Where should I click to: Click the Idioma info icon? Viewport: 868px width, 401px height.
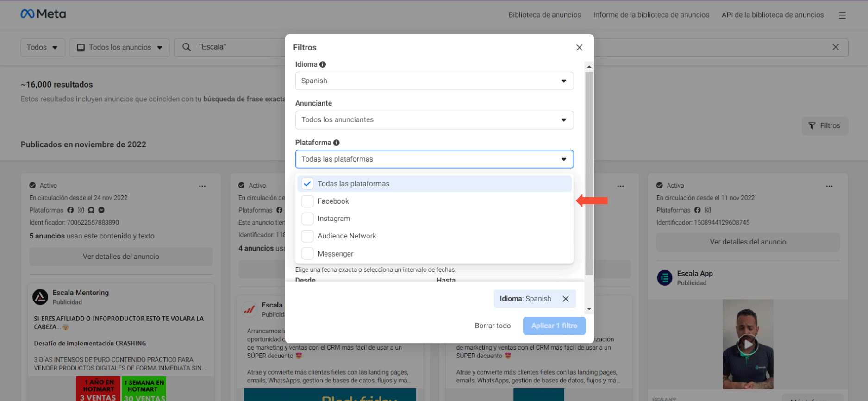(x=323, y=64)
